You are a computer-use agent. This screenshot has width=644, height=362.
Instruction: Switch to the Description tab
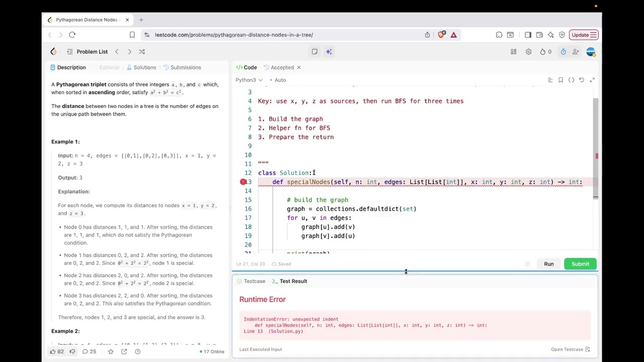tap(68, 67)
